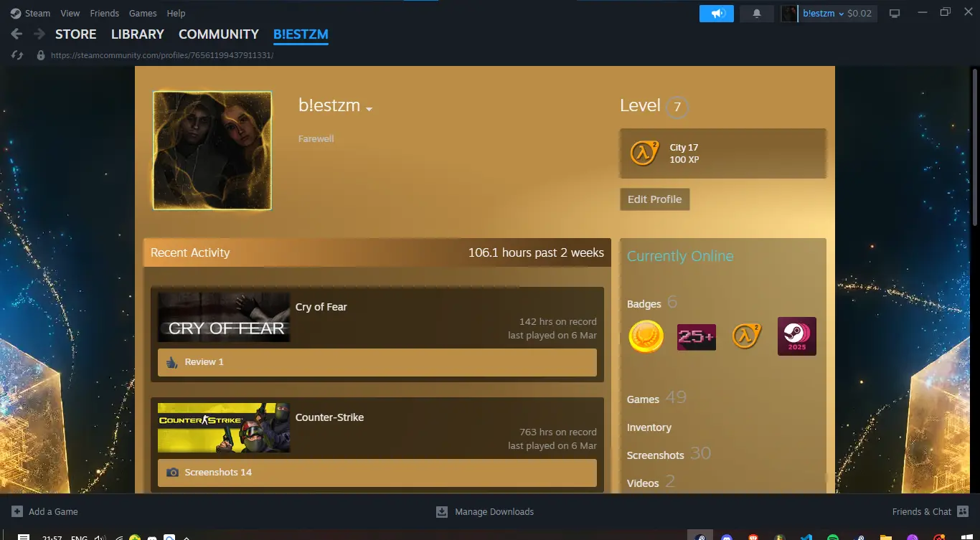Image resolution: width=980 pixels, height=540 pixels.
Task: Open the Help menu
Action: tap(176, 13)
